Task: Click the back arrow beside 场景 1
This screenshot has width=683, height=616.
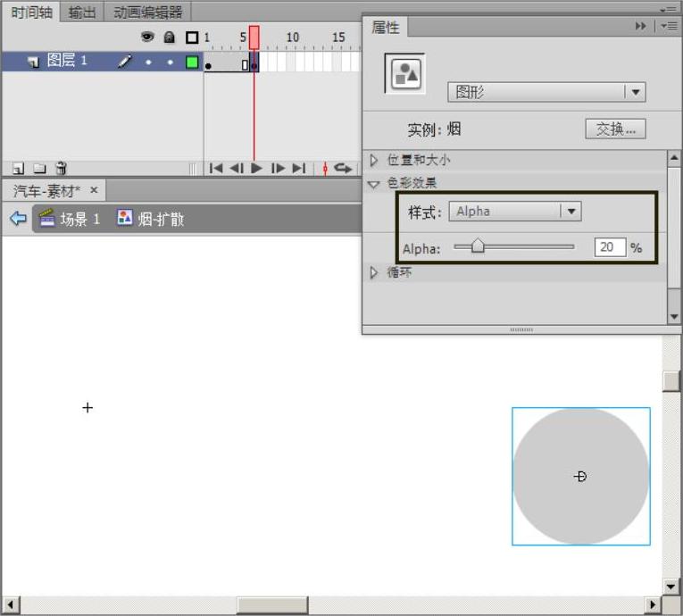Action: click(18, 219)
